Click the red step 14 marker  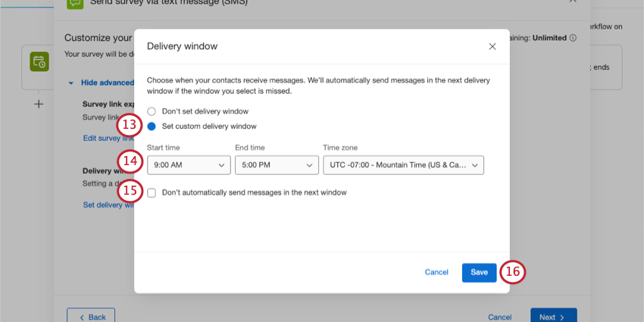(x=130, y=161)
